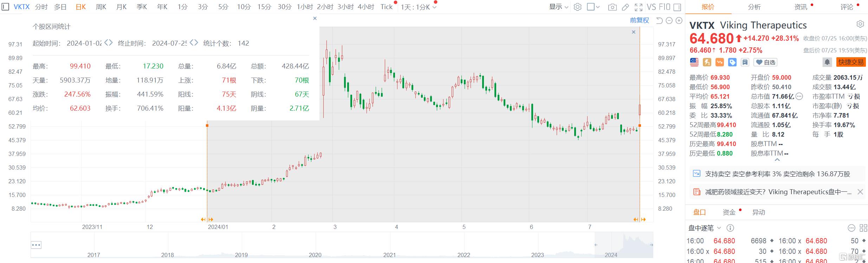Toggle 自选 watchlist favorite button
868x263 pixels.
pyautogui.click(x=765, y=62)
